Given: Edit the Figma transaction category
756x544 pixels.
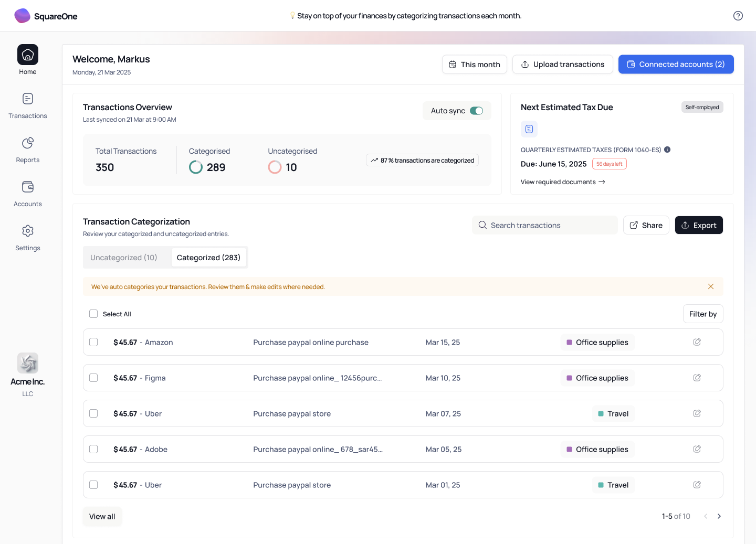Looking at the screenshot, I should tap(697, 378).
